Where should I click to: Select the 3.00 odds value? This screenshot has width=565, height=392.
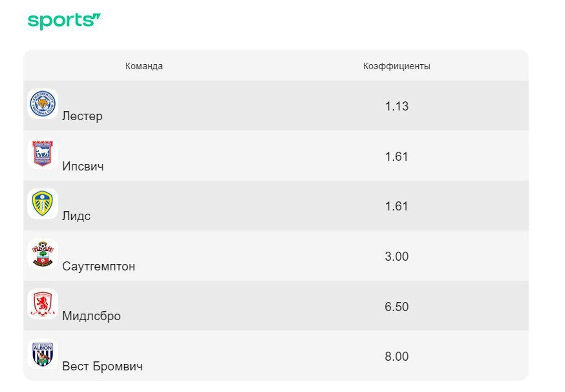397,256
